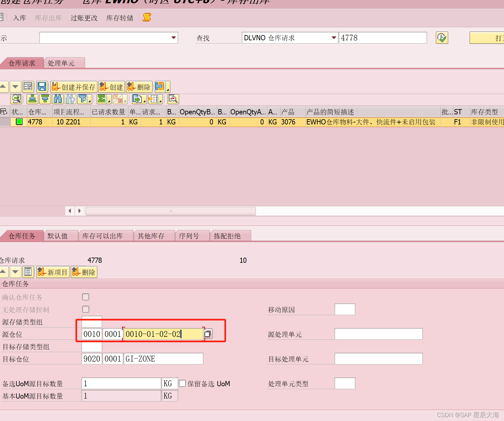The image size is (504, 421).
Task: Open the value help beside source bin field
Action: tap(208, 334)
